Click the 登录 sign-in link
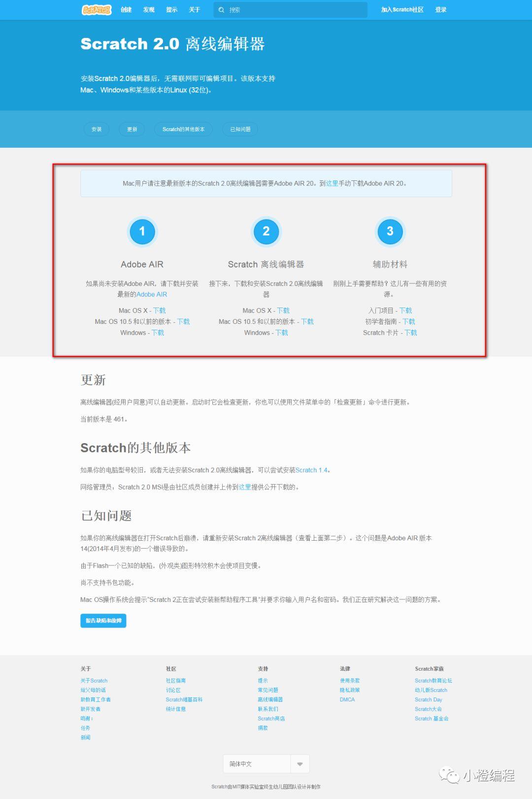 pyautogui.click(x=440, y=10)
